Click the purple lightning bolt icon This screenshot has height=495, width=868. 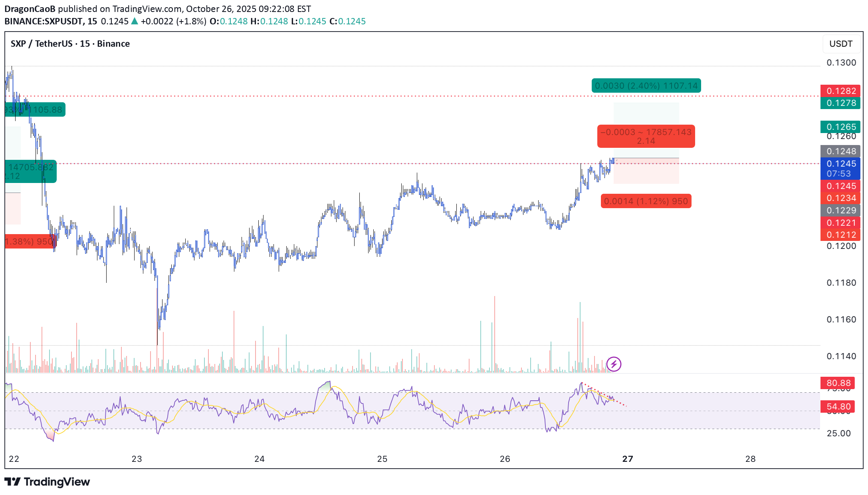coord(613,364)
